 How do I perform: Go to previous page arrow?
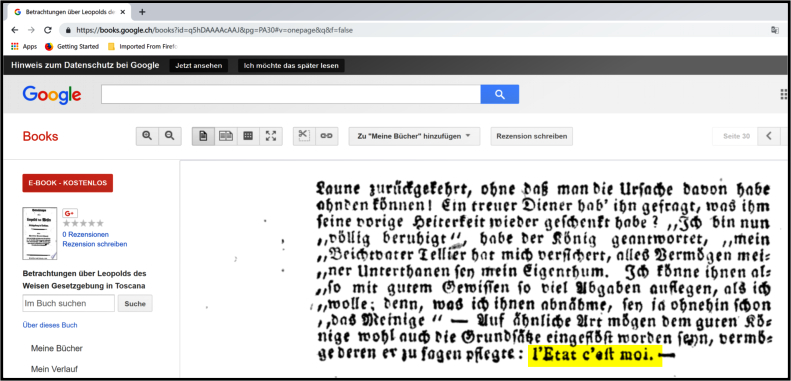click(769, 136)
